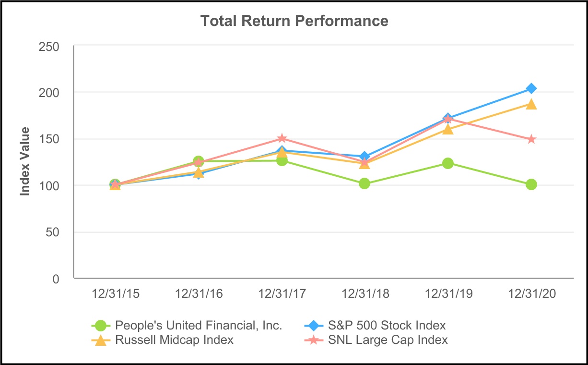Select People's United circle marker at 12/31/18
Viewport: 588px width, 365px height.
coord(365,183)
